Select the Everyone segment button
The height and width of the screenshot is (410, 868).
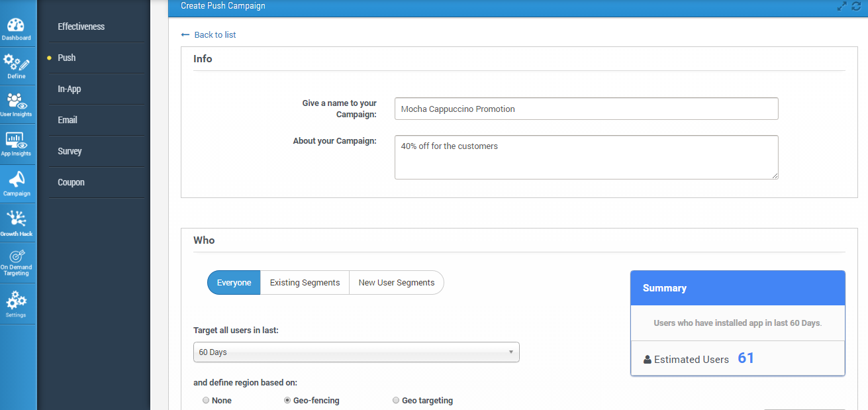click(234, 283)
